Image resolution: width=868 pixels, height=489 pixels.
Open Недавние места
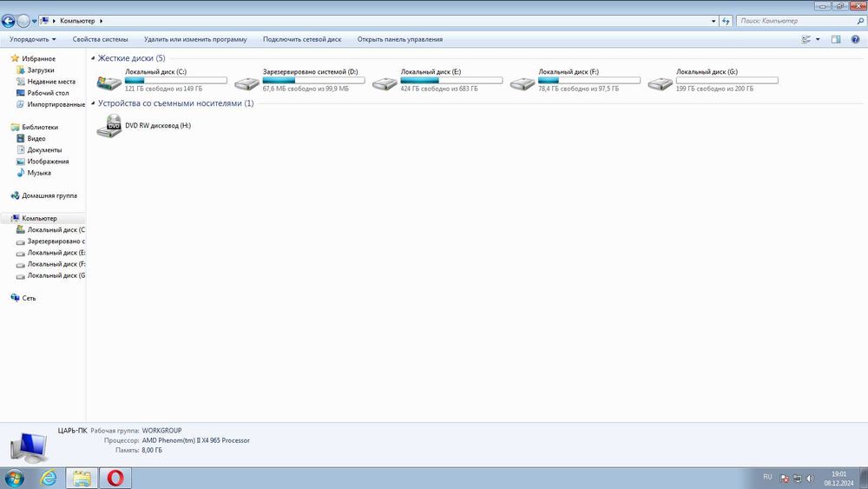(51, 82)
